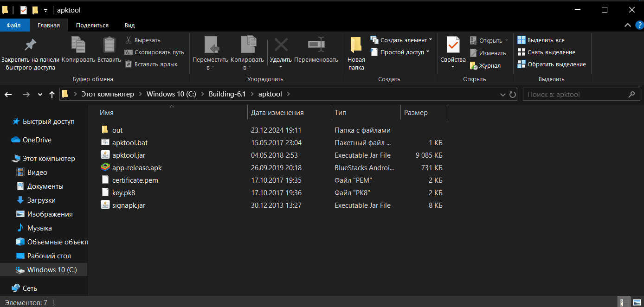Viewport: 644px width, 307px height.
Task: Click the Copy icon in ribbon
Action: [x=78, y=45]
